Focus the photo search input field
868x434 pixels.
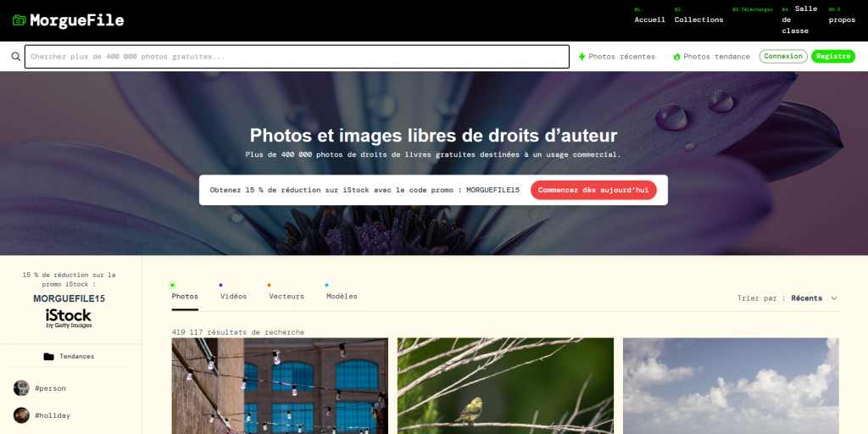point(297,57)
